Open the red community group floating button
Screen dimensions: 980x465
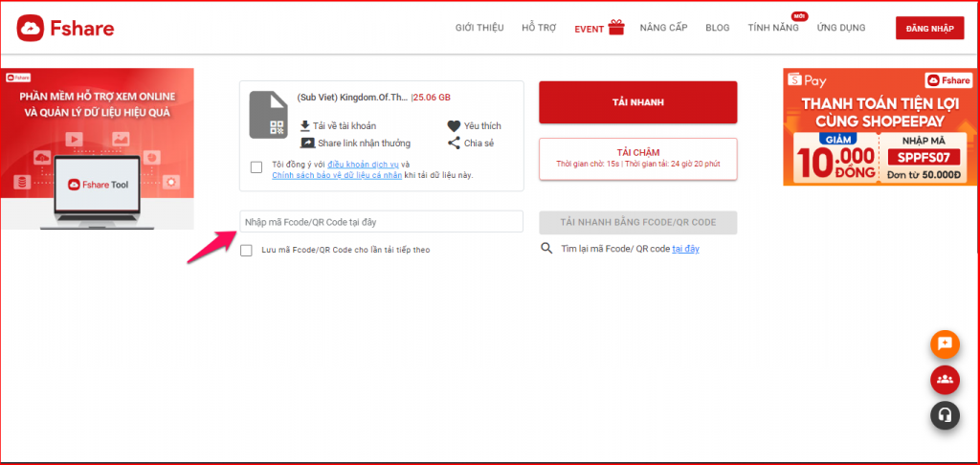[x=945, y=379]
